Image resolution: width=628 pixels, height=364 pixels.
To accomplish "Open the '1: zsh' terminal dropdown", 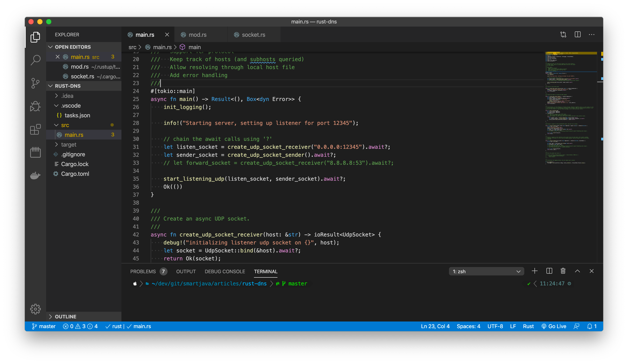I will tap(486, 271).
